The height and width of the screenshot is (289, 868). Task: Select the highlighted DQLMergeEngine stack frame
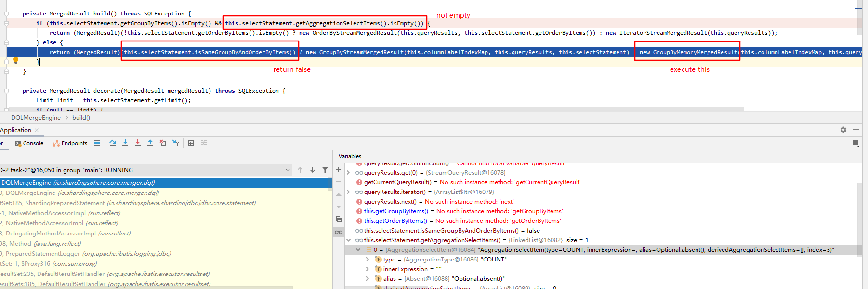[x=166, y=183]
